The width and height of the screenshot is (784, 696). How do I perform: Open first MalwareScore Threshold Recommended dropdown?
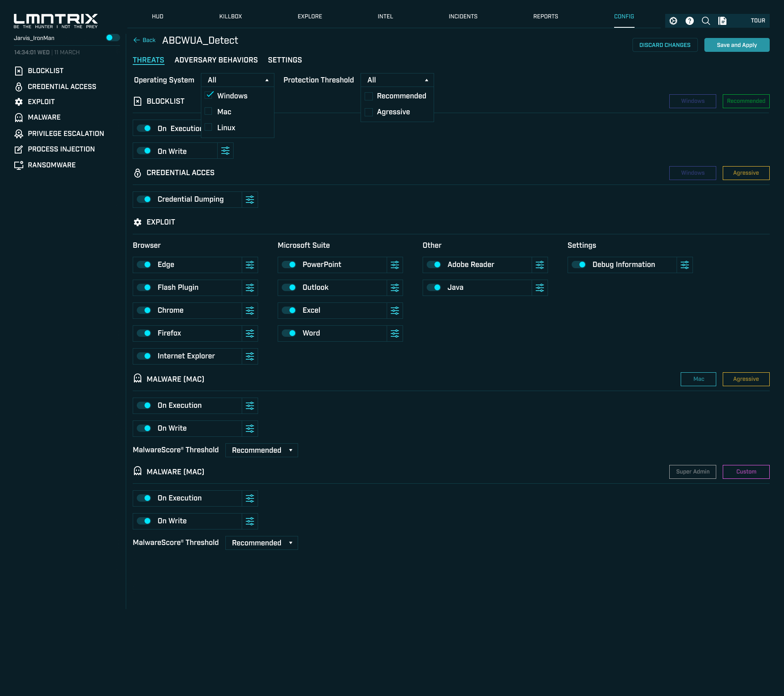262,450
